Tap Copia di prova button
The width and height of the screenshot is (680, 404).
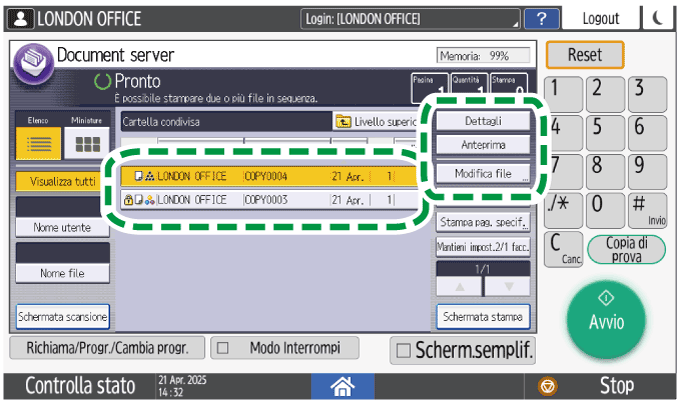pyautogui.click(x=626, y=250)
